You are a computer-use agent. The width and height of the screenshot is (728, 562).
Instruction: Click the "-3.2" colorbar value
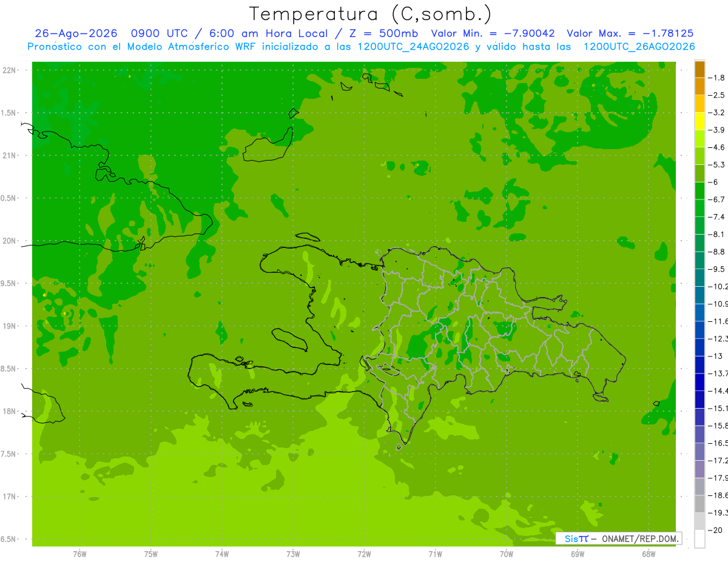(x=717, y=113)
